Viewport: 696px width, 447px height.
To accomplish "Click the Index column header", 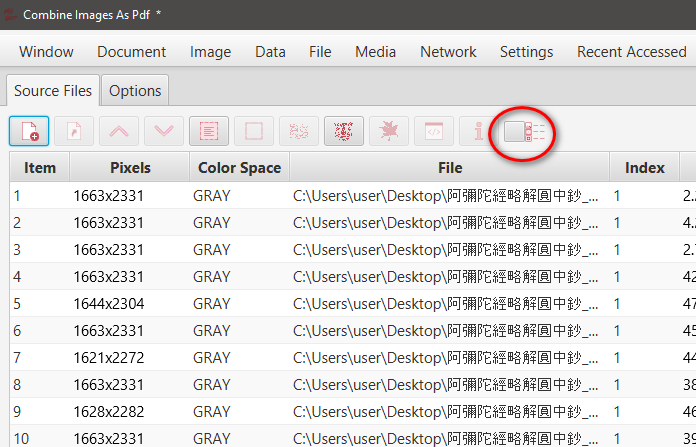I will coord(645,168).
